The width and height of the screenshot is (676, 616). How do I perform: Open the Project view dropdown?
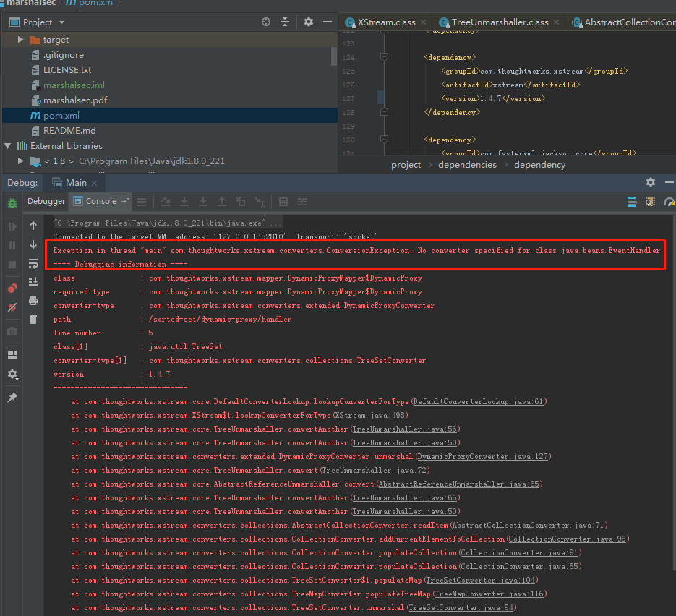coord(61,22)
